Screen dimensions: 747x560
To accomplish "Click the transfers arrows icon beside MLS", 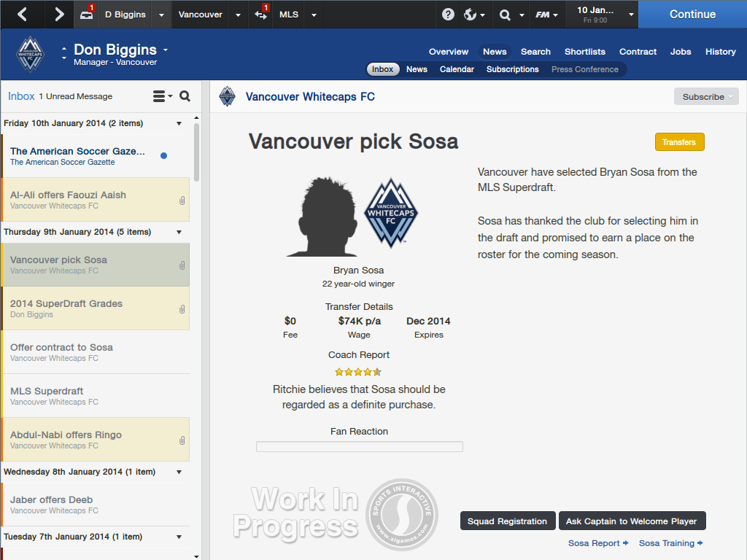I will (260, 15).
